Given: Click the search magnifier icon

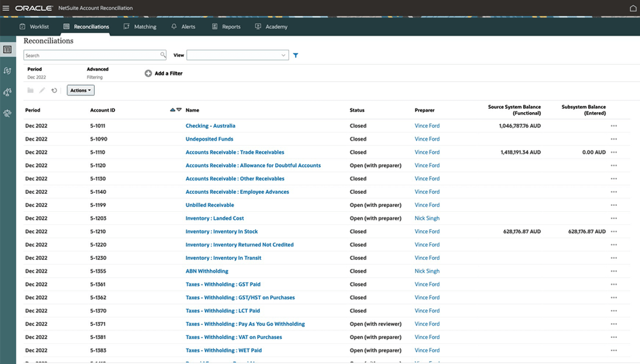Looking at the screenshot, I should point(163,55).
